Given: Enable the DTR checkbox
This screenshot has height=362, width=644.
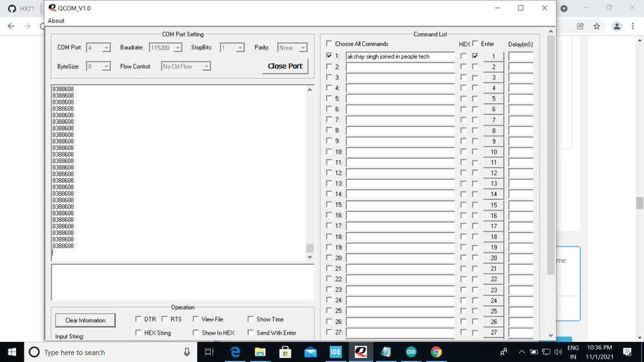Looking at the screenshot, I should coord(139,319).
